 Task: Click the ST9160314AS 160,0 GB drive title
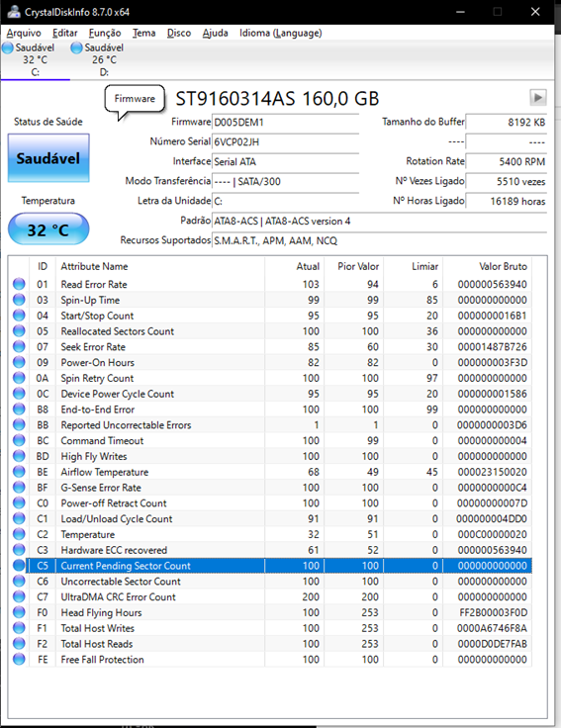point(277,99)
